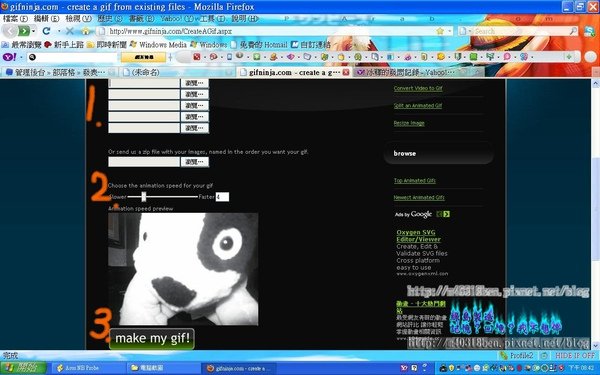Open the address bar history dropdown
Screen dimensions: 600x375
pos(450,31)
